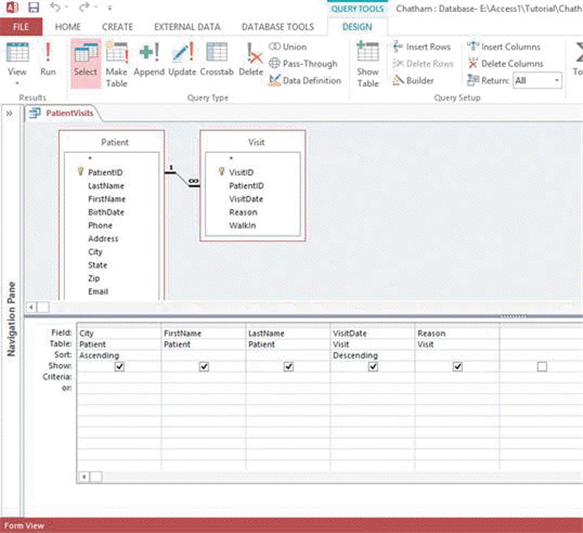Viewport: 583px width, 533px height.
Task: Open the View dropdown arrow
Action: tap(17, 83)
